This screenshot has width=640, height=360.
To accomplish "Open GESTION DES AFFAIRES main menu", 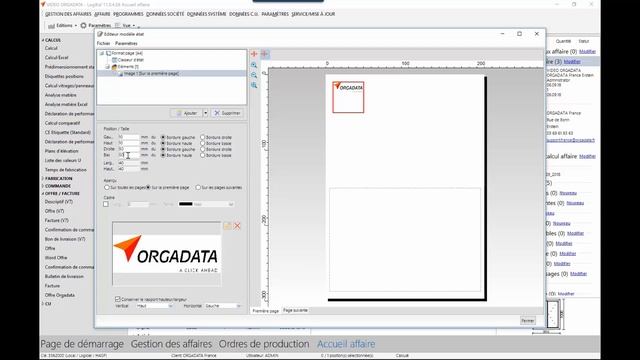I will [68, 14].
